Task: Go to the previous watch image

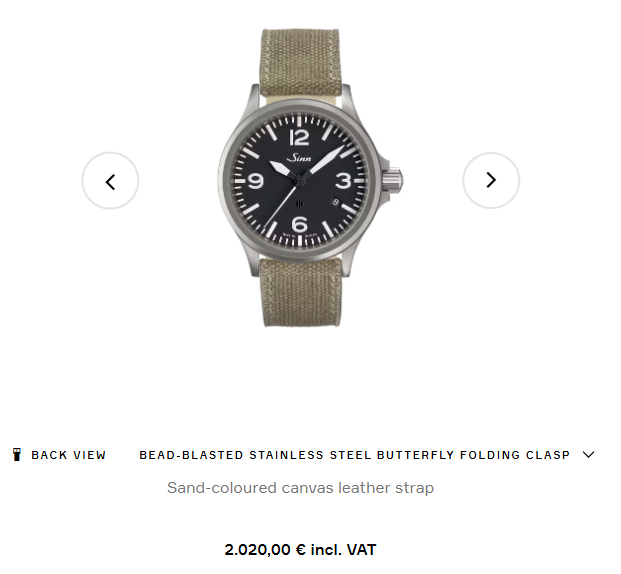Action: pos(110,181)
